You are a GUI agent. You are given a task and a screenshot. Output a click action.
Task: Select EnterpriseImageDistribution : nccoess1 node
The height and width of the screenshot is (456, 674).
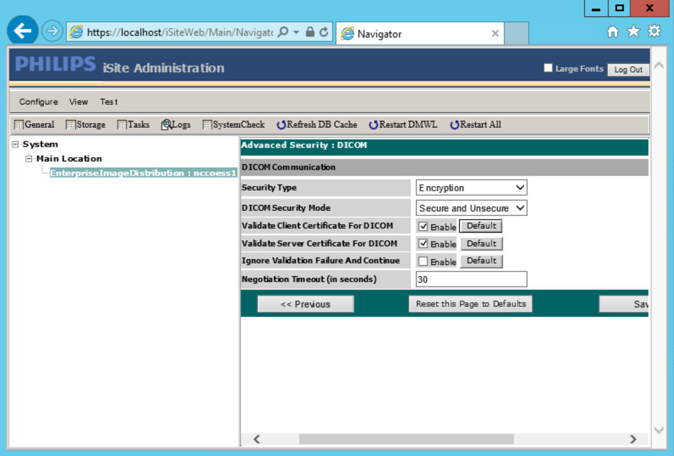(x=143, y=173)
